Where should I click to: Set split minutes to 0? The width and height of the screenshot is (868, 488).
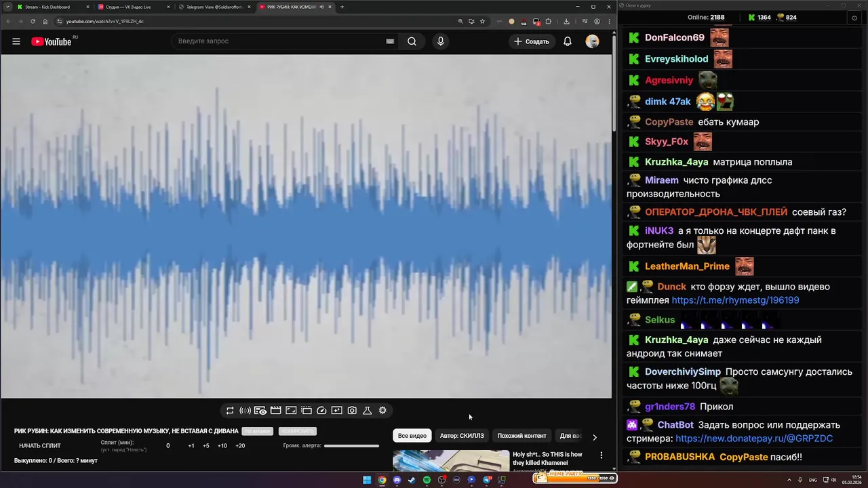(168, 446)
